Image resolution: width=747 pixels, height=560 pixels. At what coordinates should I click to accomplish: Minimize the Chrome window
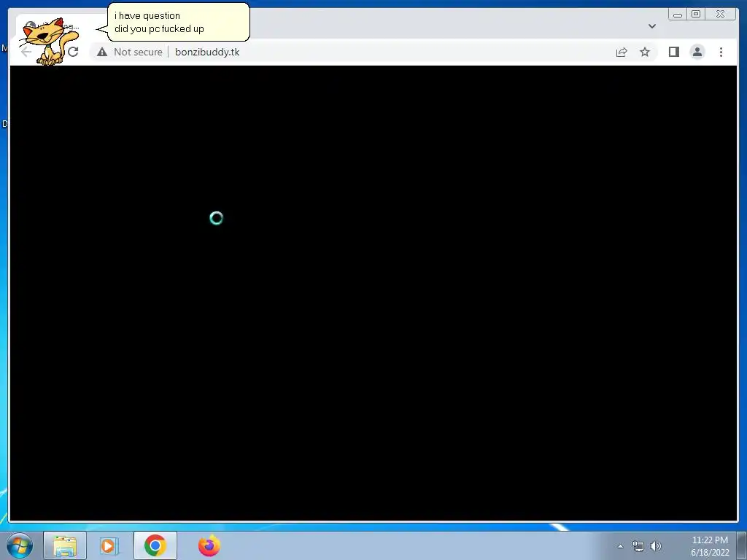click(678, 15)
